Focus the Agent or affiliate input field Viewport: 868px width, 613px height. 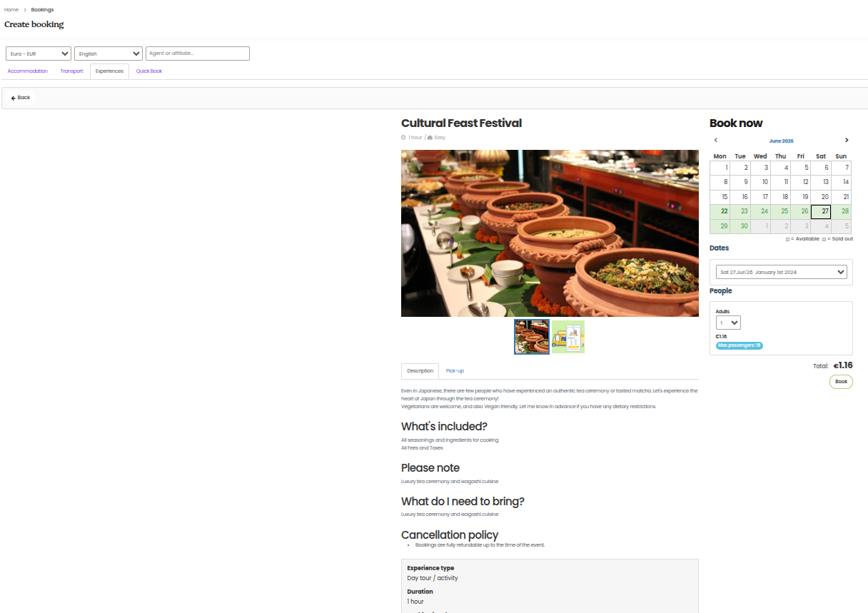198,54
